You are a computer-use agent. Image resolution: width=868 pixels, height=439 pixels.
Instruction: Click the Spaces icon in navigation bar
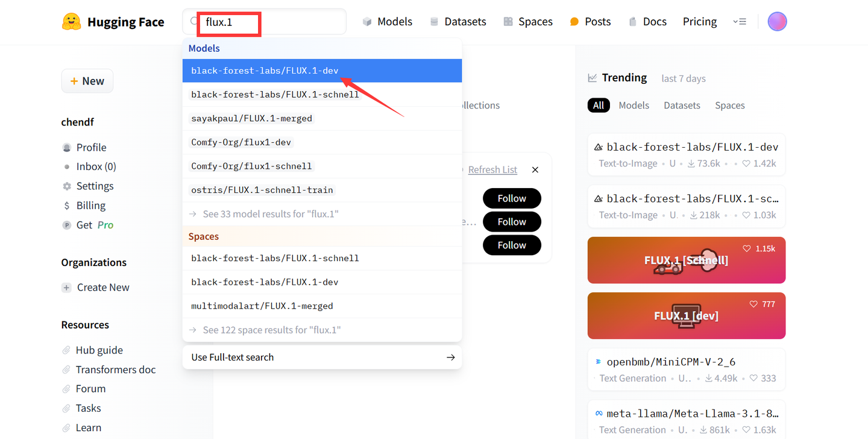point(508,22)
